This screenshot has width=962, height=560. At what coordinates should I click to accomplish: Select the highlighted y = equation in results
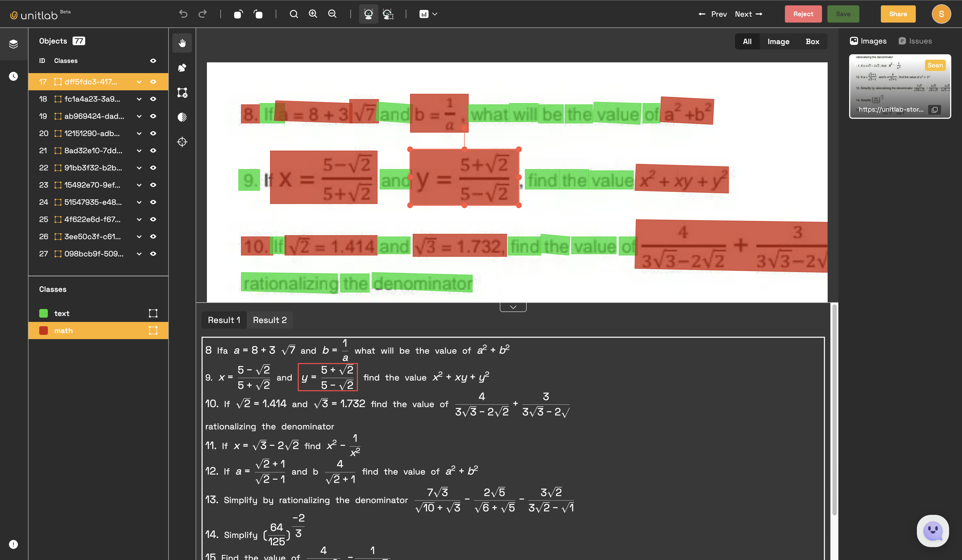328,377
